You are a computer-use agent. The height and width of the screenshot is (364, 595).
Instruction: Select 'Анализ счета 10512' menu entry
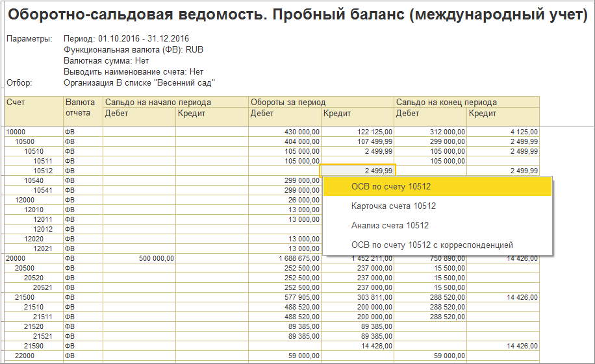pos(438,226)
